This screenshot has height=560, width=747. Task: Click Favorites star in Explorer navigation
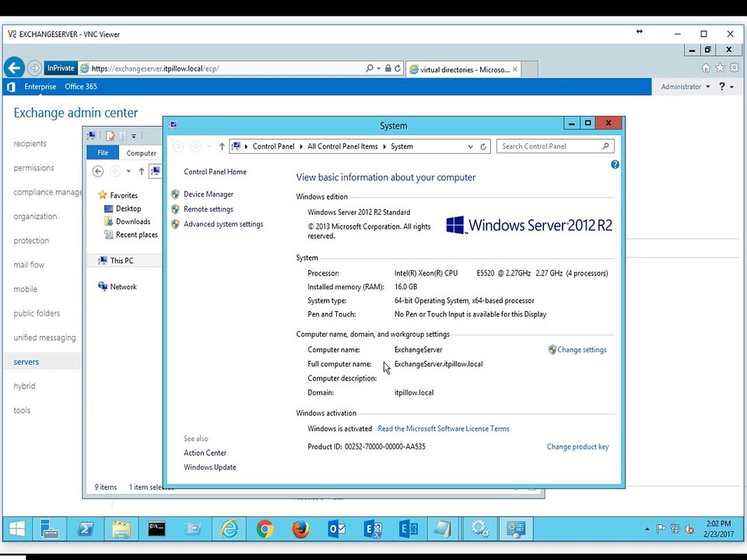[x=103, y=195]
